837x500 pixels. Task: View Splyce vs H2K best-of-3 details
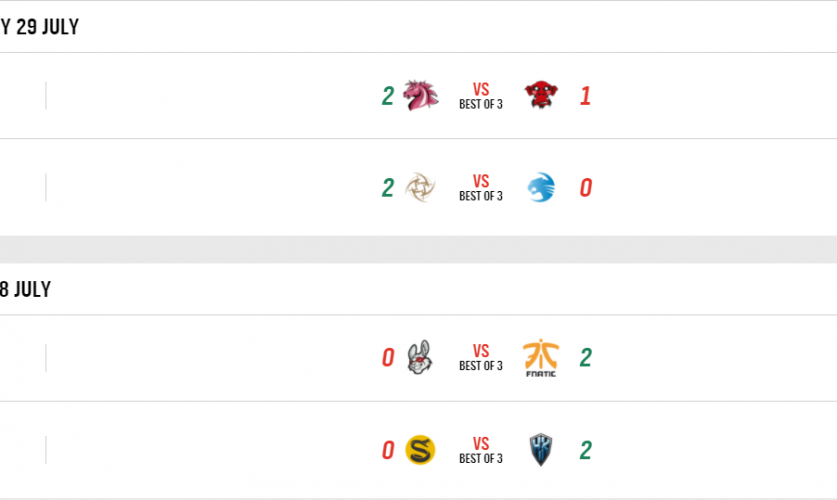pyautogui.click(x=481, y=451)
